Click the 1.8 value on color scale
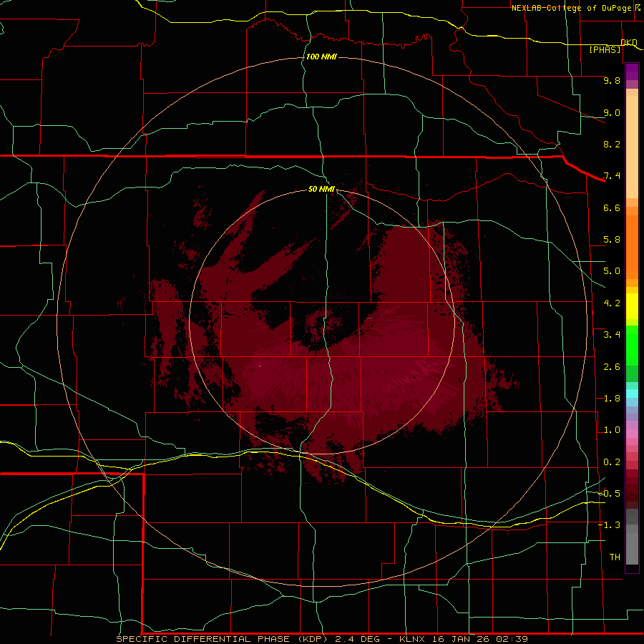 click(x=612, y=399)
